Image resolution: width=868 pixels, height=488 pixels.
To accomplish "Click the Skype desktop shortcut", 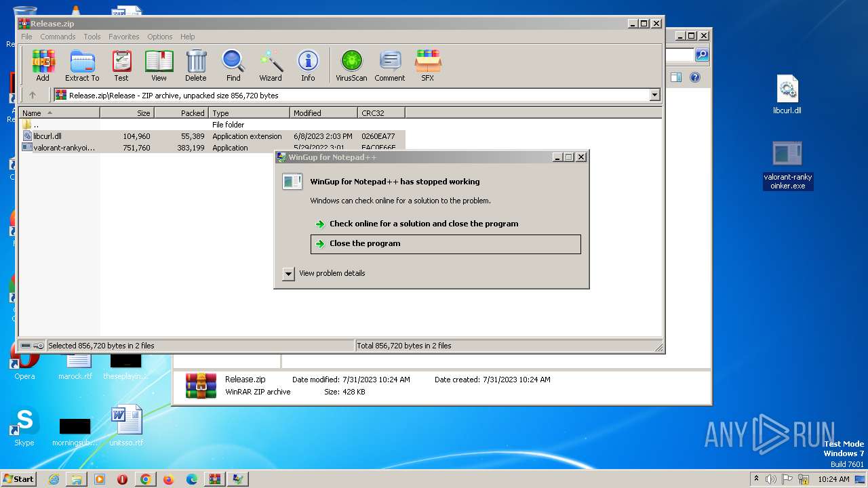I will 24,427.
